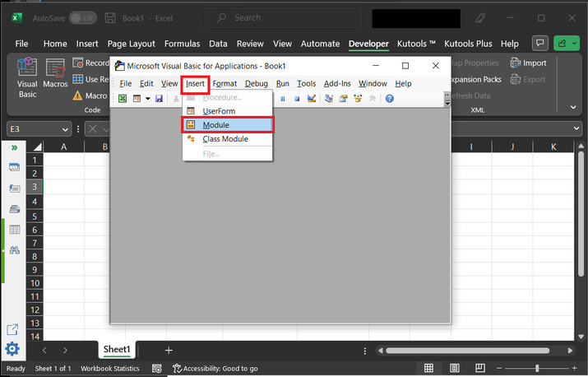
Task: Select UserForm from Insert menu
Action: pyautogui.click(x=227, y=111)
